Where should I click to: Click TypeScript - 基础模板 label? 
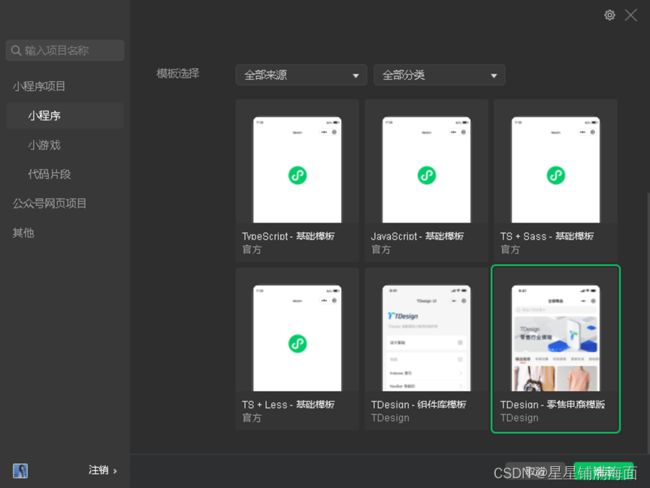288,236
